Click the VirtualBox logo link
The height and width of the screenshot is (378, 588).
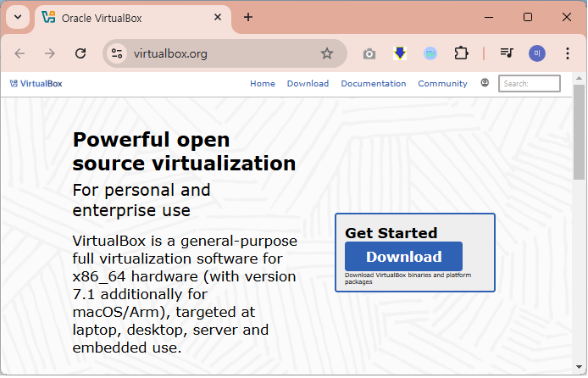36,84
